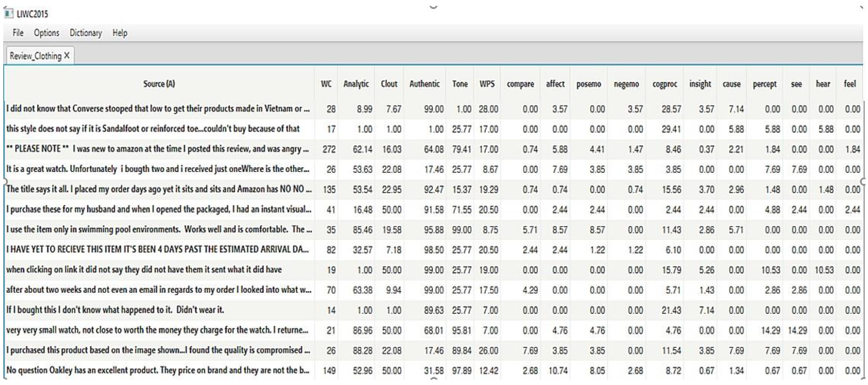Image resolution: width=868 pixels, height=385 pixels.
Task: Open the File menu
Action: [x=18, y=33]
